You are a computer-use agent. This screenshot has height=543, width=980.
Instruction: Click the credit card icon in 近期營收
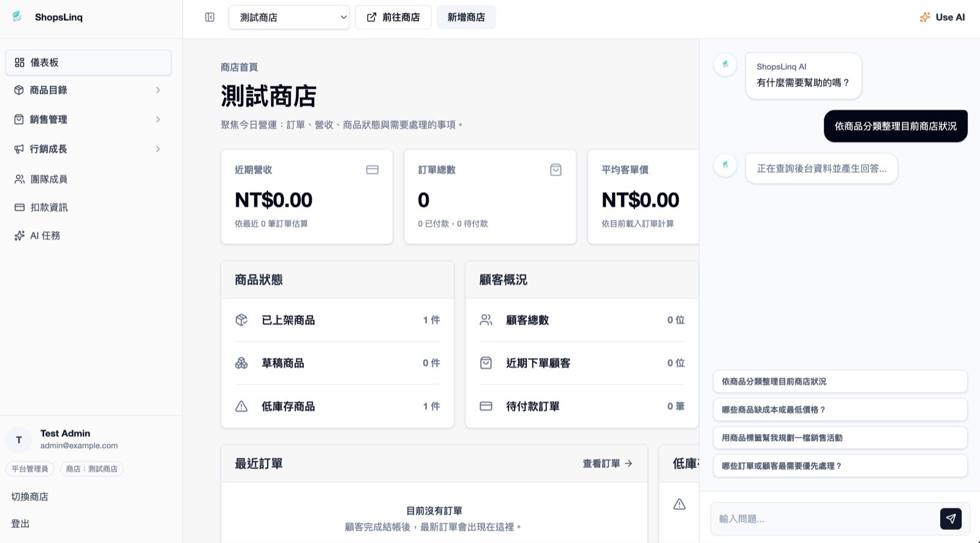pyautogui.click(x=372, y=170)
